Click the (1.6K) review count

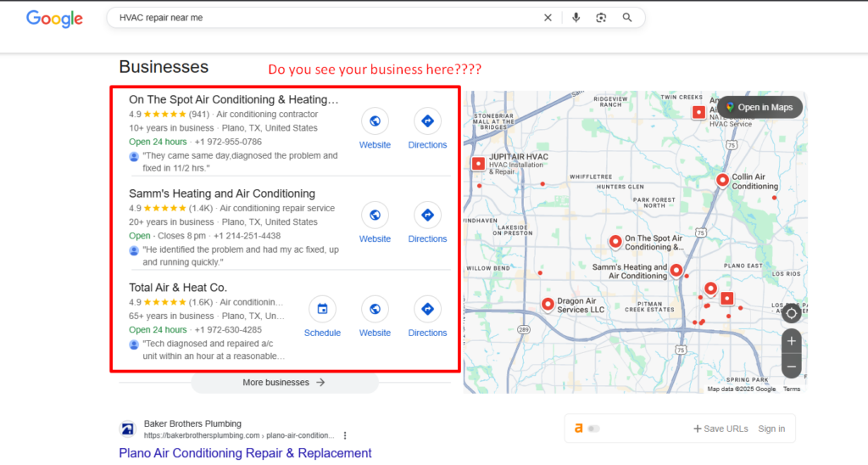[200, 303]
